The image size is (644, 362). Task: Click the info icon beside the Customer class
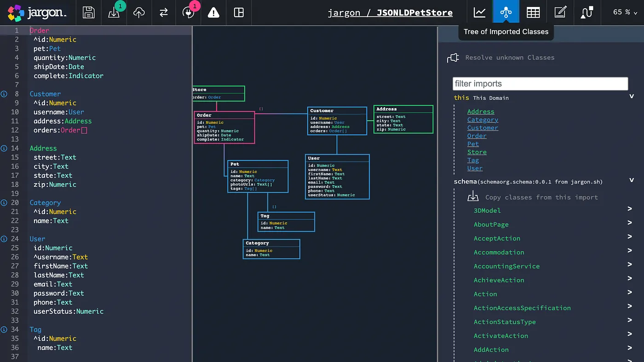(5, 94)
